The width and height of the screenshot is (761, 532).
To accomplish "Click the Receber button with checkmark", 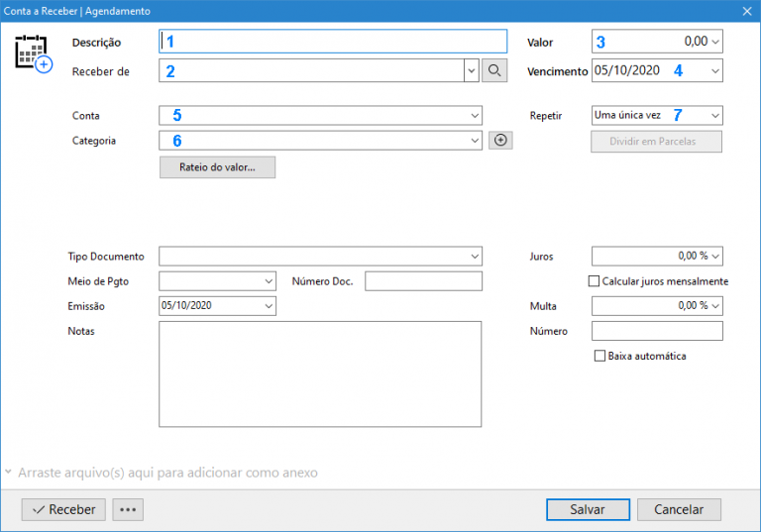I will [63, 509].
